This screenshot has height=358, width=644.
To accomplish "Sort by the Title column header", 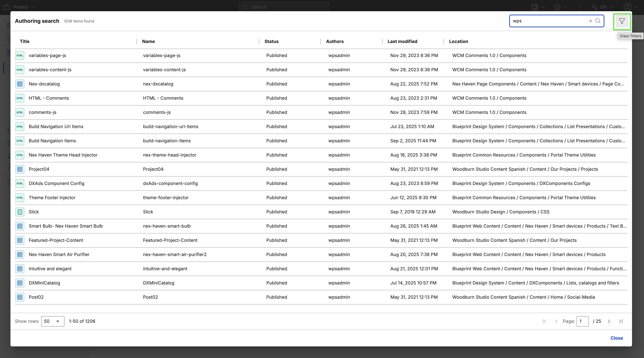I will [x=24, y=42].
